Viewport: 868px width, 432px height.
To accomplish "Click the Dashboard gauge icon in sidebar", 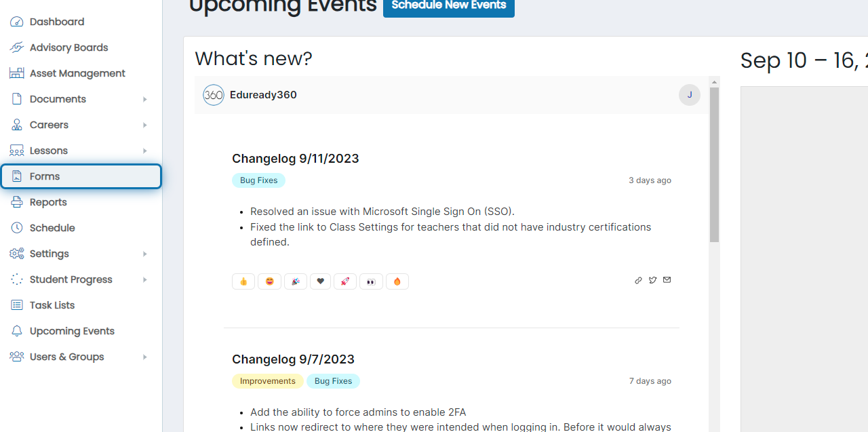I will point(17,22).
